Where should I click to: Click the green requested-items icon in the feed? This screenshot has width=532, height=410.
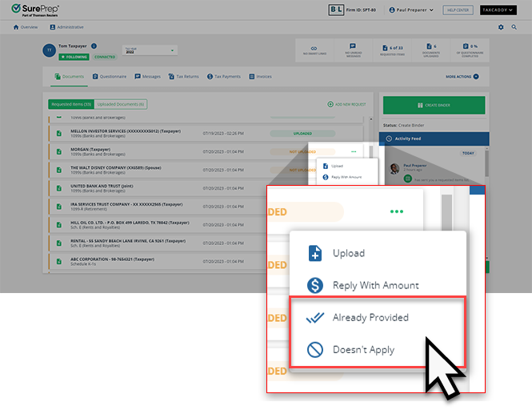407,179
